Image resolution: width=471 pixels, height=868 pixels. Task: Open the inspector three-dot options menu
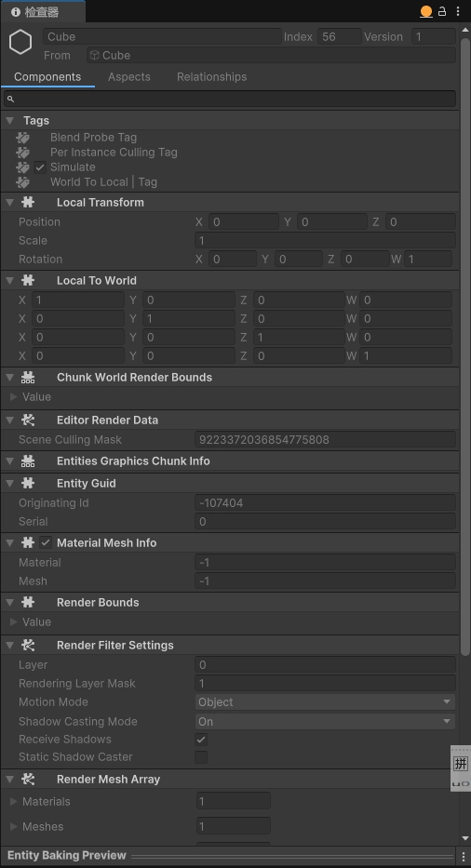pyautogui.click(x=458, y=11)
